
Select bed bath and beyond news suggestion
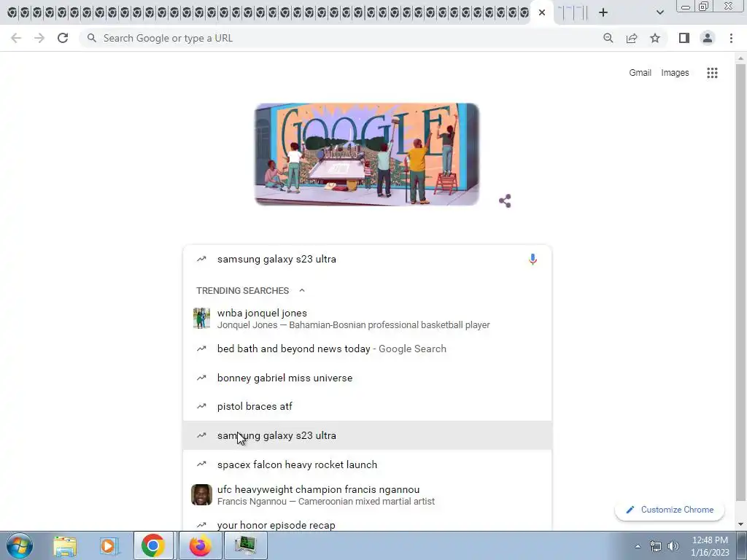click(368, 349)
